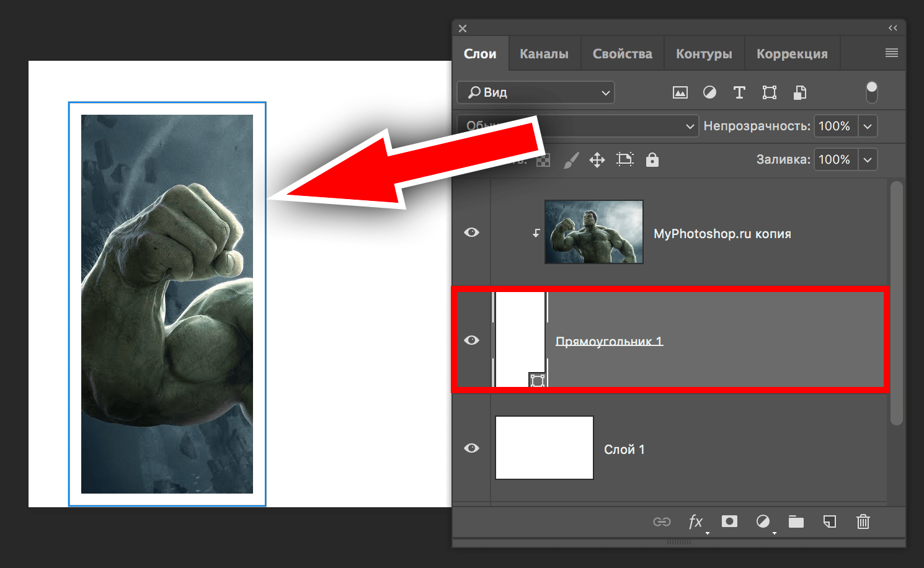Switch to the Свойства tab
The image size is (924, 568).
click(x=622, y=54)
